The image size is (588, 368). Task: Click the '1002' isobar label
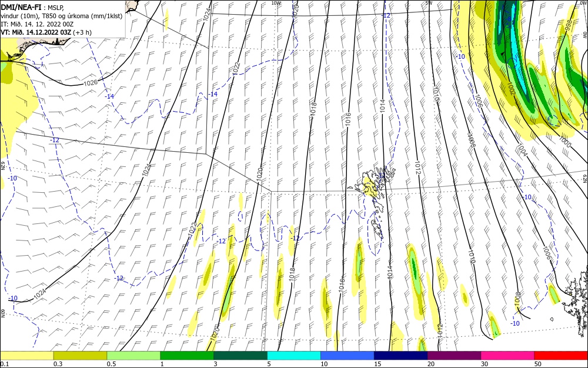coord(511,89)
